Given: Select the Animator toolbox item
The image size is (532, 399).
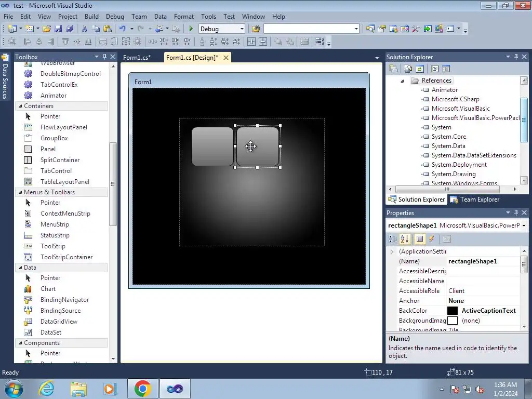Looking at the screenshot, I should (x=54, y=96).
